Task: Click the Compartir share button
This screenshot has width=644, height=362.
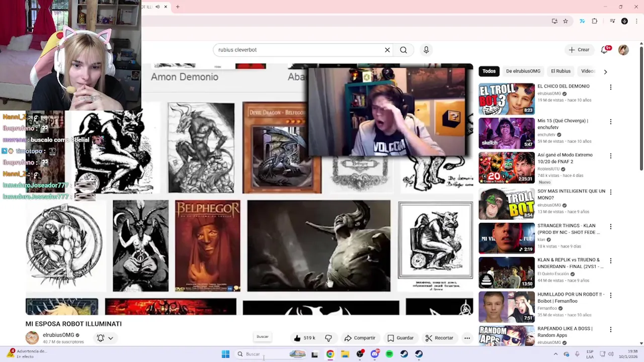Action: tap(360, 338)
